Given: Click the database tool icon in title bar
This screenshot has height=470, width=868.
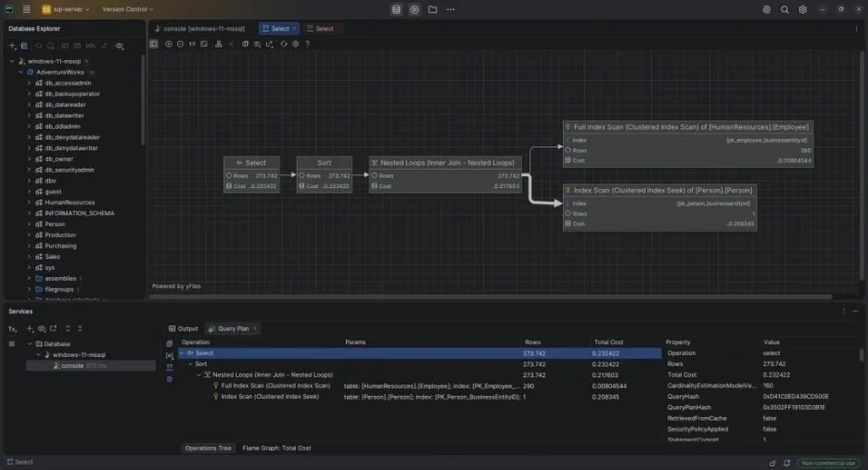Looking at the screenshot, I should pos(396,9).
